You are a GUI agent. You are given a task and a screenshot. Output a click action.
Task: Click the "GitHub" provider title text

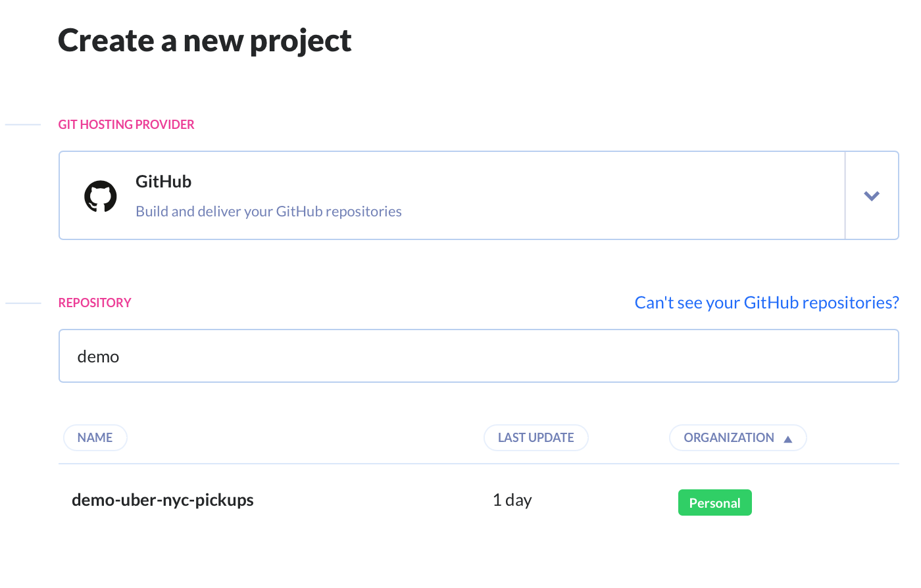(163, 182)
